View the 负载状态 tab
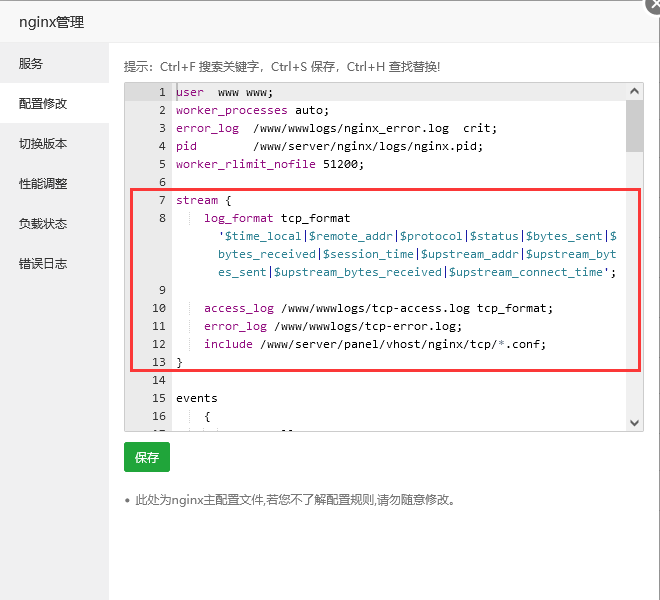 [x=54, y=224]
